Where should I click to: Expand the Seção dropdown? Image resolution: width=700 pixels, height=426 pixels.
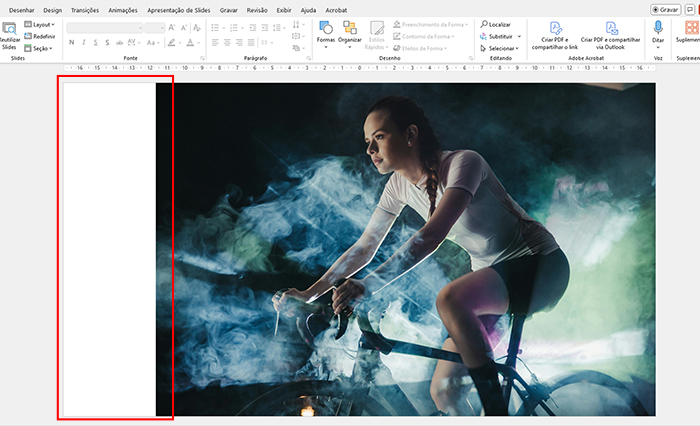[x=38, y=48]
